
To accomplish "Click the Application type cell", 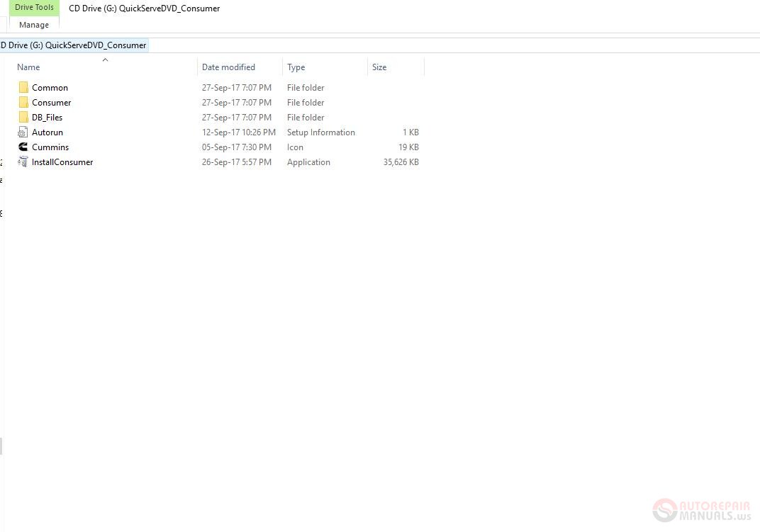I will click(x=308, y=162).
